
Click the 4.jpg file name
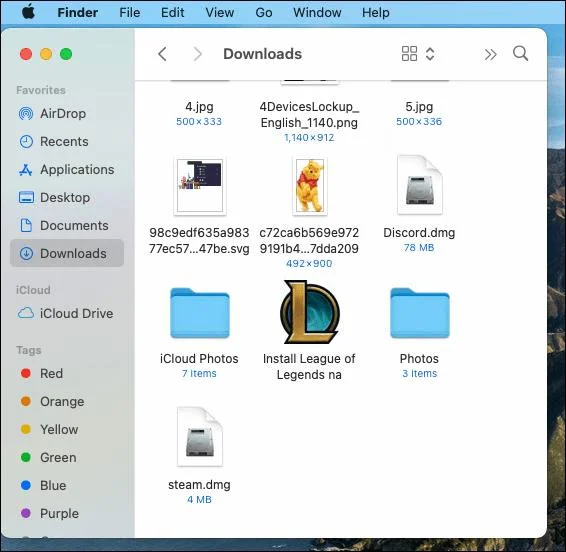199,107
